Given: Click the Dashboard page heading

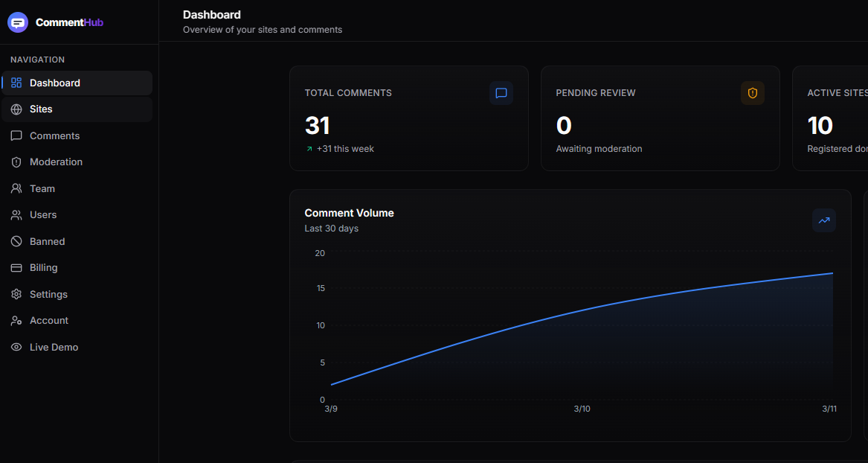Looking at the screenshot, I should 212,15.
